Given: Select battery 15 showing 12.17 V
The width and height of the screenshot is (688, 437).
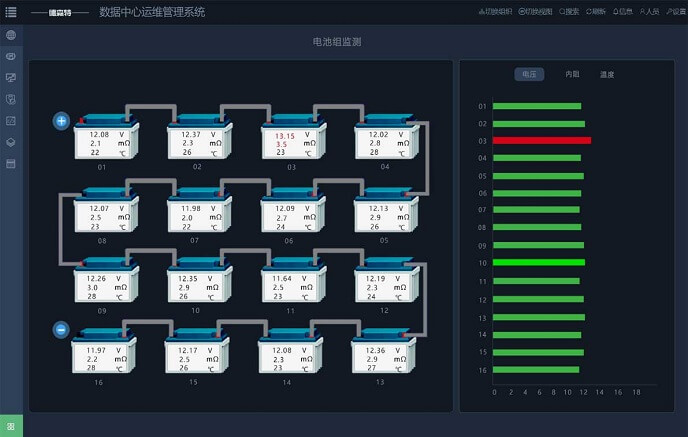Looking at the screenshot, I should (197, 352).
